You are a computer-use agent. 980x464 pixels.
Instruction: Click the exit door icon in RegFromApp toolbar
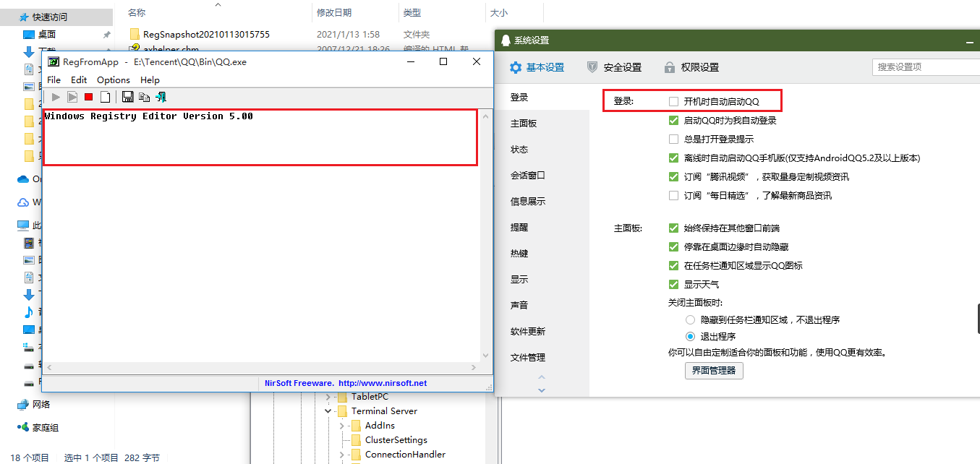coord(159,96)
